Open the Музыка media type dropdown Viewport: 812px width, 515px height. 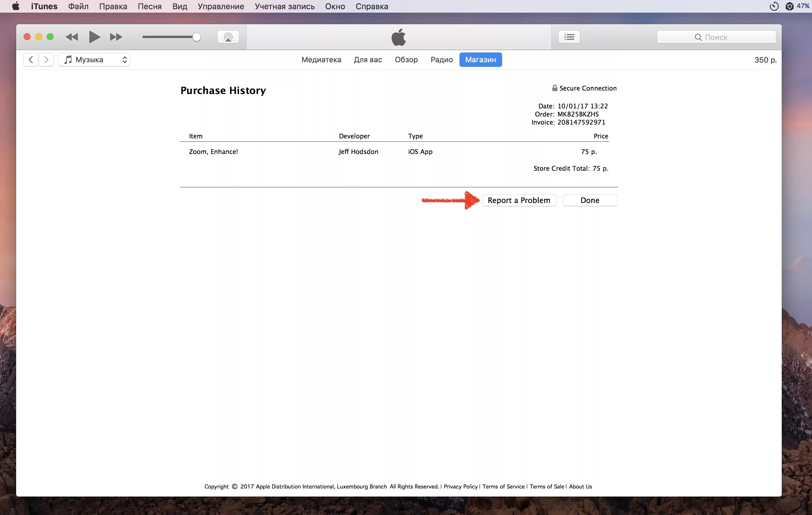click(x=94, y=60)
